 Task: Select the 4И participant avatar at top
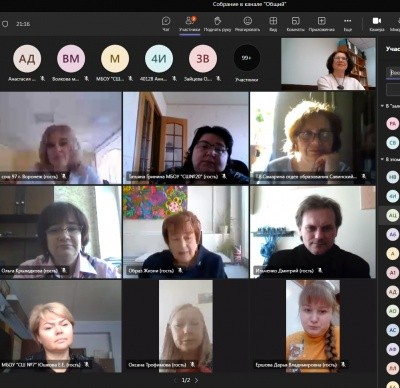pyautogui.click(x=159, y=59)
